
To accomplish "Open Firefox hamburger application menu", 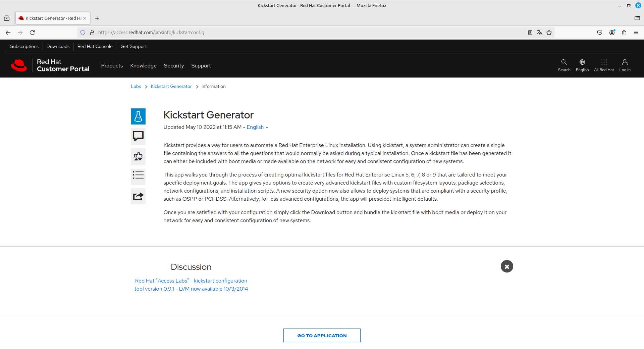I will [x=636, y=33].
